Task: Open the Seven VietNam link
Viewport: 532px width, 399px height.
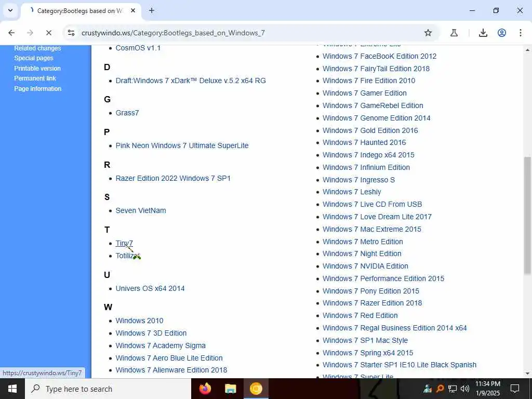Action: pyautogui.click(x=141, y=211)
